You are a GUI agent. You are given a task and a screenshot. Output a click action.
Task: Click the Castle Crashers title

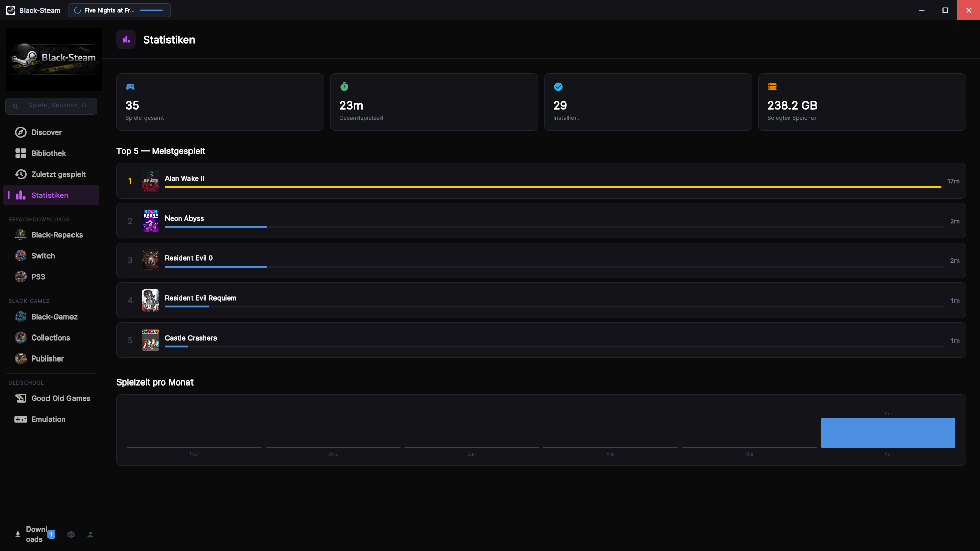(x=191, y=338)
